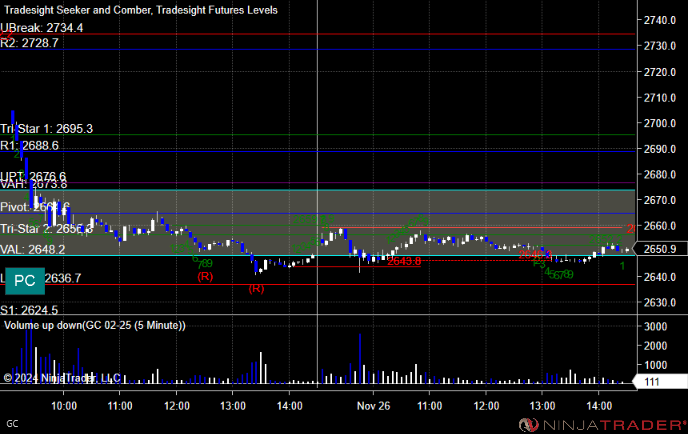688x434 pixels.
Task: Click the teal PC button
Action: [x=25, y=281]
